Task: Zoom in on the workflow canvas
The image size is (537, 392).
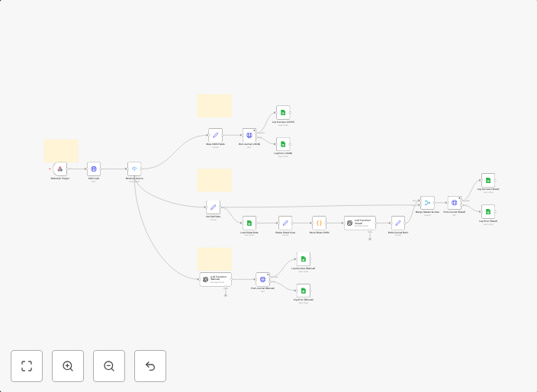Action: coord(68,366)
